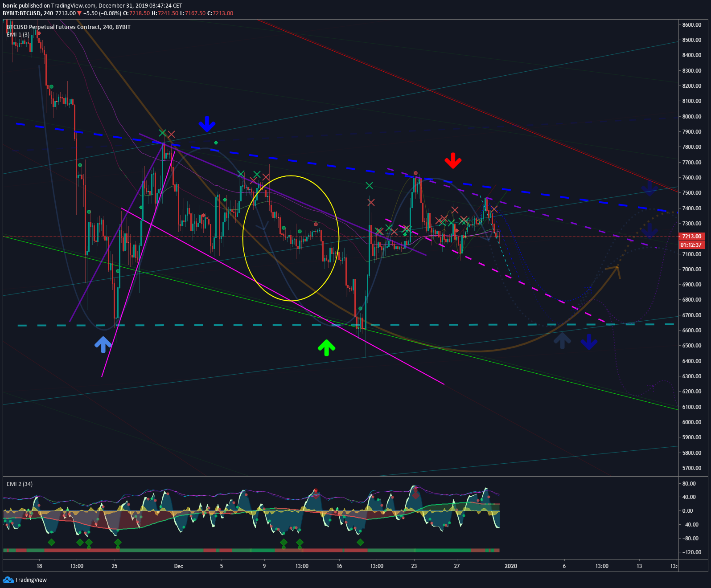The height and width of the screenshot is (588, 711).
Task: Click the 01:12:37 countdown label
Action: pos(692,245)
